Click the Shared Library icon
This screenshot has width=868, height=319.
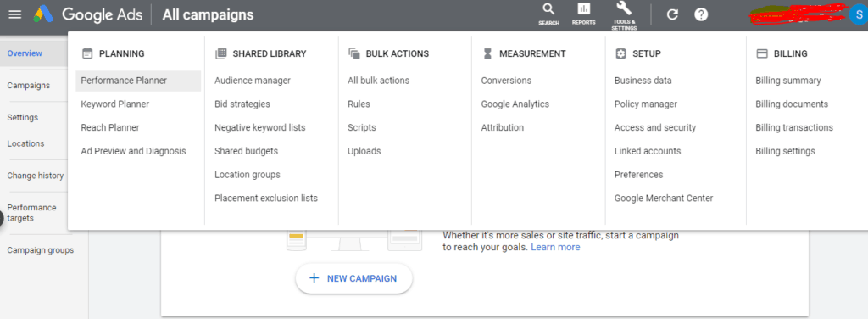(x=221, y=53)
